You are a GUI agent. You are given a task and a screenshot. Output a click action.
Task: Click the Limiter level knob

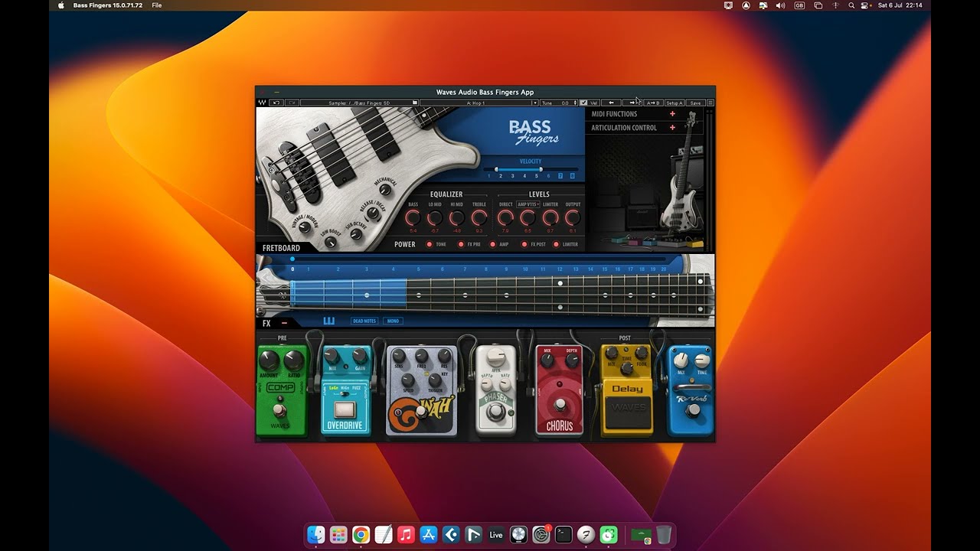point(550,218)
